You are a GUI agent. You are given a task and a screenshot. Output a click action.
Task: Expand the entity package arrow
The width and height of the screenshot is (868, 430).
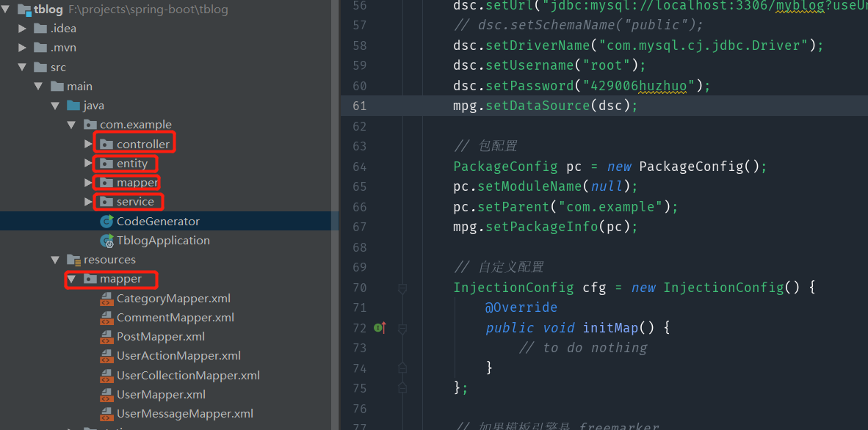point(88,163)
